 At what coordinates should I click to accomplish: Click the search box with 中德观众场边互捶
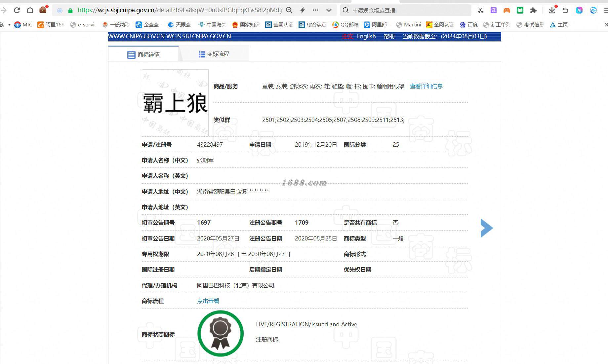point(406,10)
